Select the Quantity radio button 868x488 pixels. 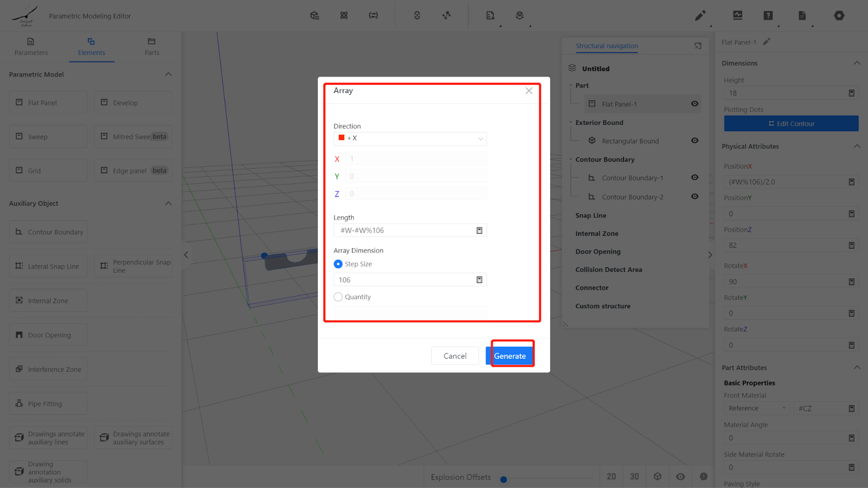point(338,297)
